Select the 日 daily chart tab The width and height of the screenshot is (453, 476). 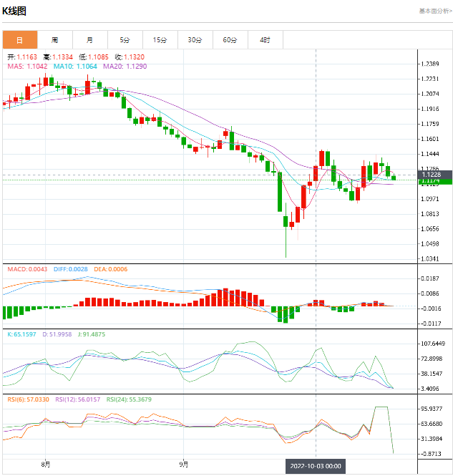[x=20, y=40]
